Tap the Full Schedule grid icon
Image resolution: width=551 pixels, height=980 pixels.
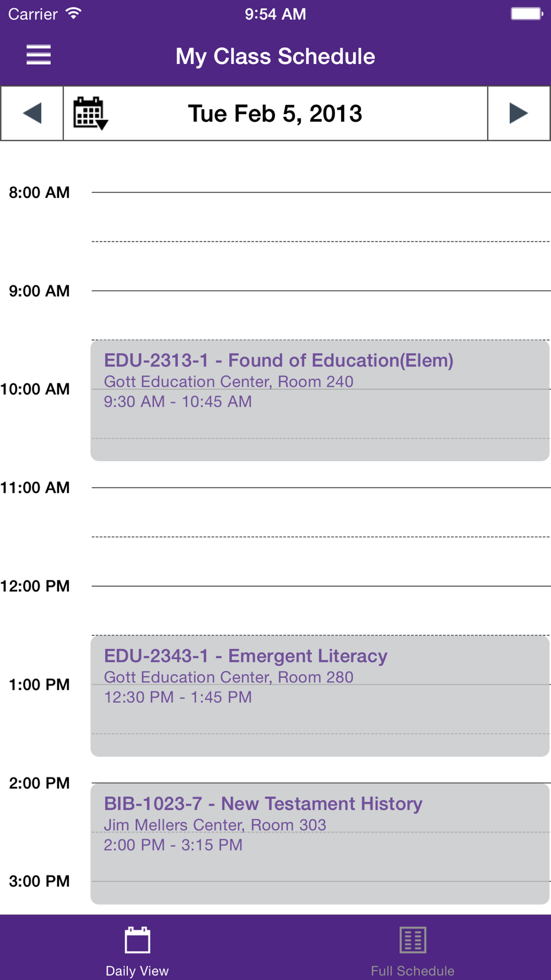click(413, 940)
